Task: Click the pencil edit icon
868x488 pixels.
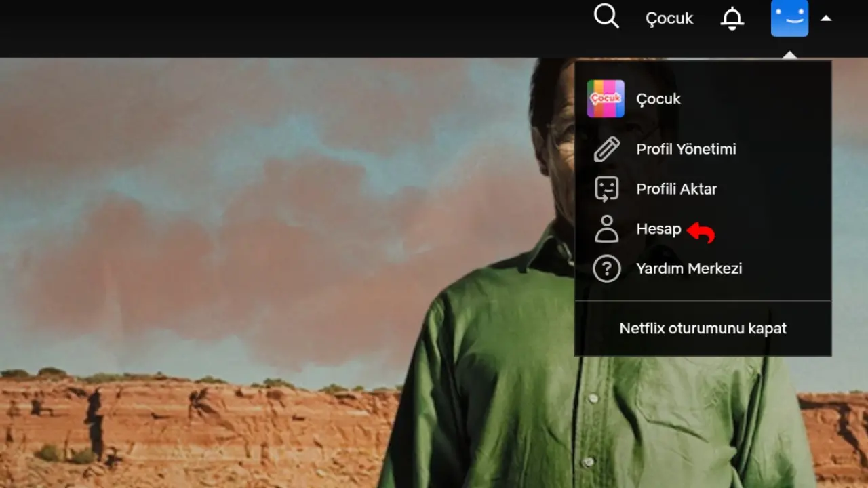Action: pyautogui.click(x=606, y=149)
